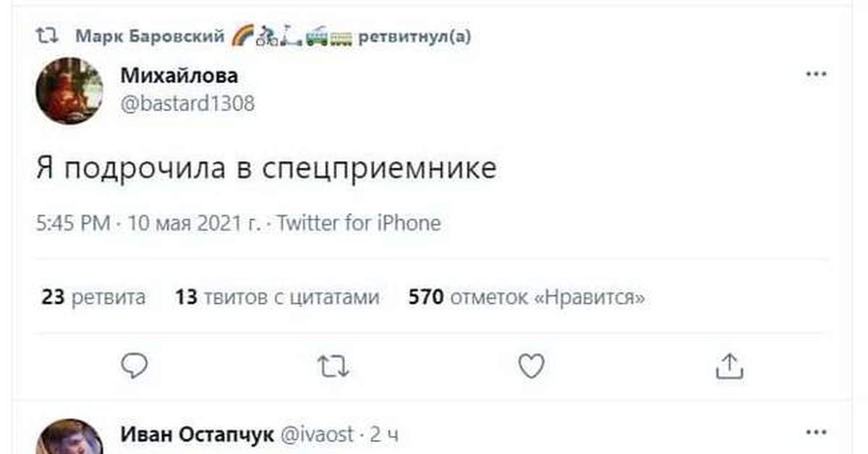Open the three-dot menu on Иван Остапчук's reply
Screen dimensions: 868x454
pyautogui.click(x=816, y=433)
